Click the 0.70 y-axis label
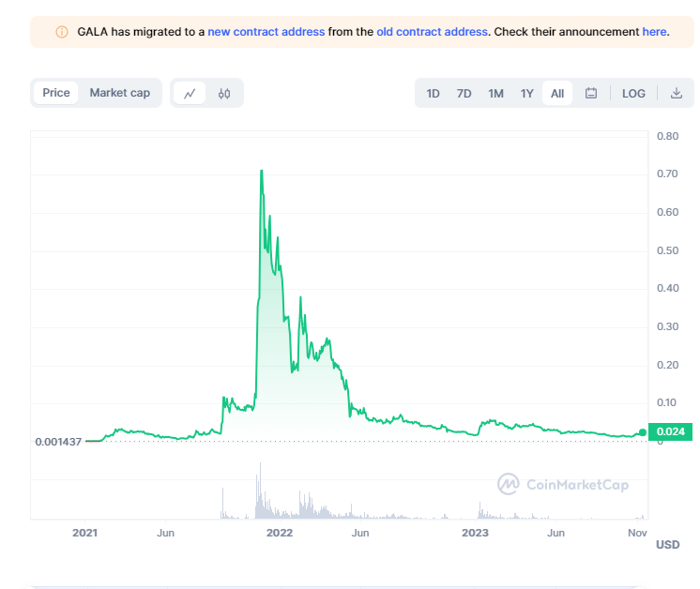This screenshot has width=700, height=589. (x=667, y=174)
